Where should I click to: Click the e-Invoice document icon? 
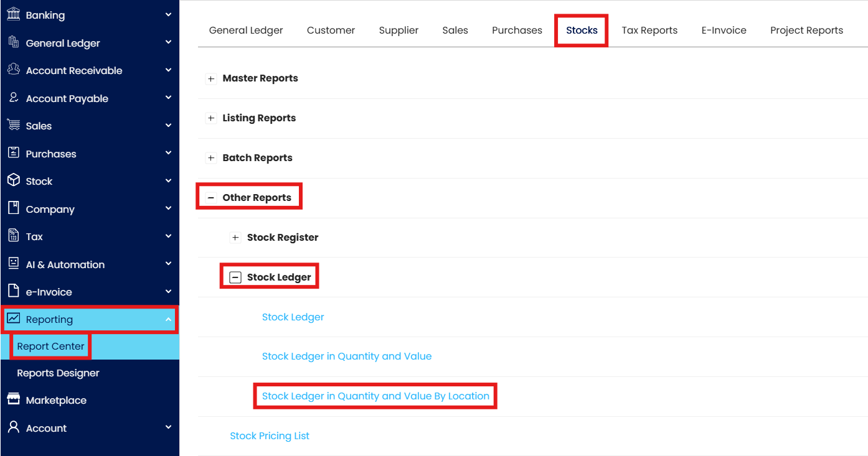(13, 291)
